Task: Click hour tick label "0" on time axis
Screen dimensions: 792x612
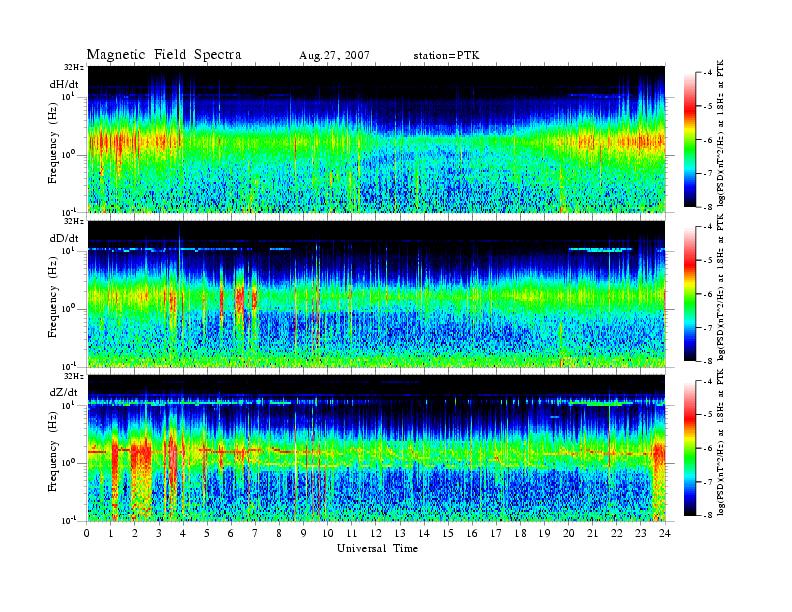Action: click(87, 533)
